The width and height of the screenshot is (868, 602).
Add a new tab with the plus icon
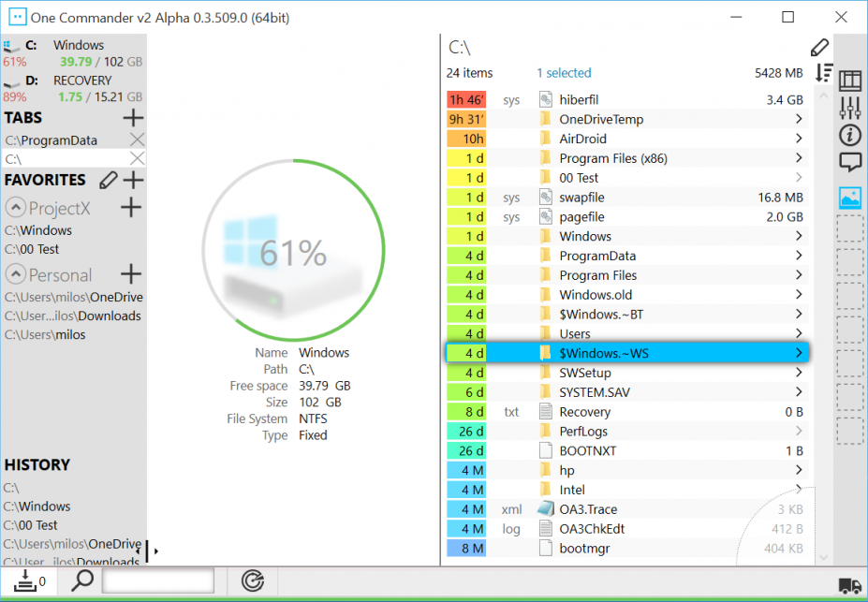[133, 118]
